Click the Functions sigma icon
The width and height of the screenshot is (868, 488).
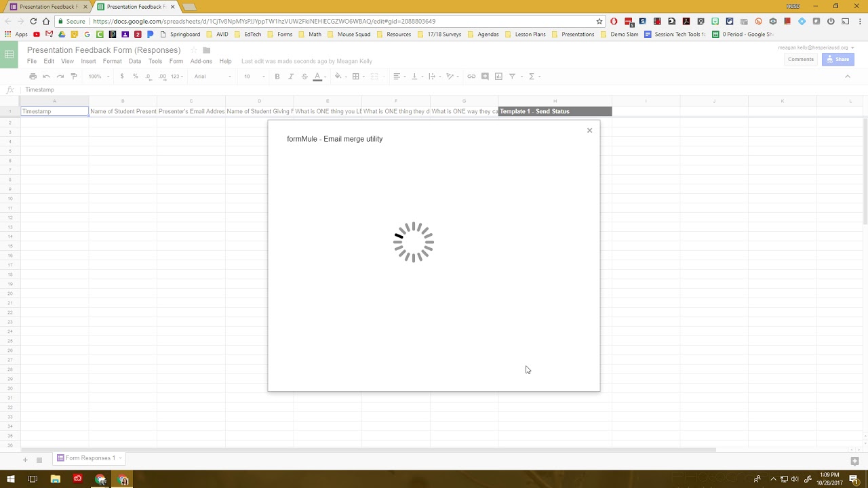(x=533, y=76)
